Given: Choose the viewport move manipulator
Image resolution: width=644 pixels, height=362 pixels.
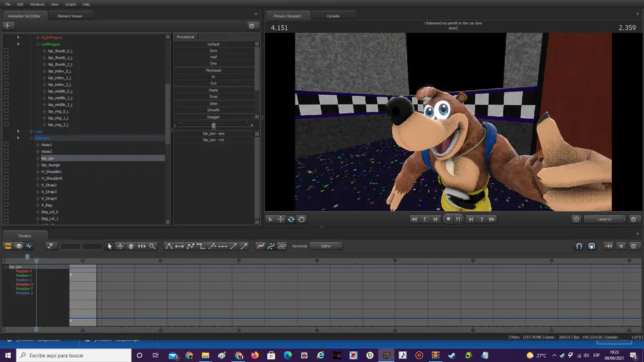Looking at the screenshot, I should pos(280,219).
